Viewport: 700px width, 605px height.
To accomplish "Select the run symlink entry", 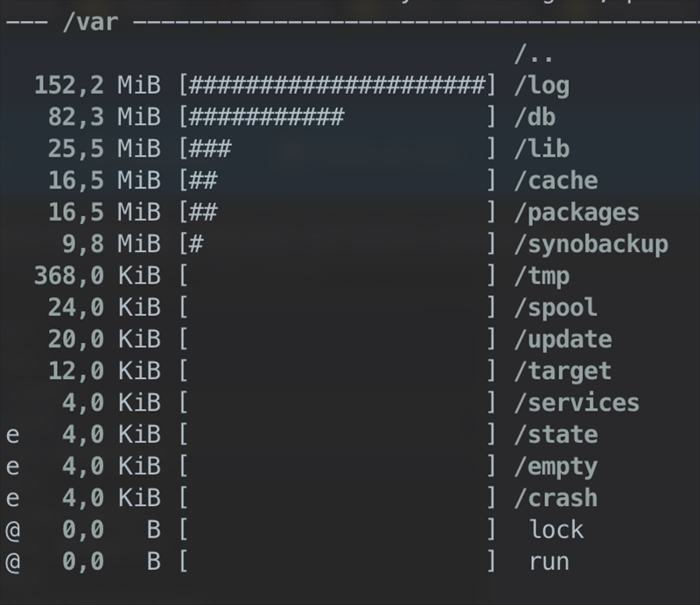I will pyautogui.click(x=549, y=561).
